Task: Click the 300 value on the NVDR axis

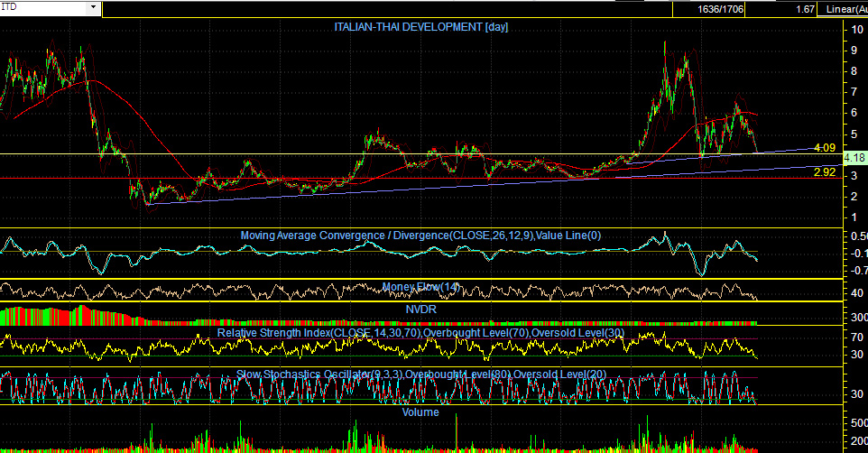Action: click(x=859, y=318)
